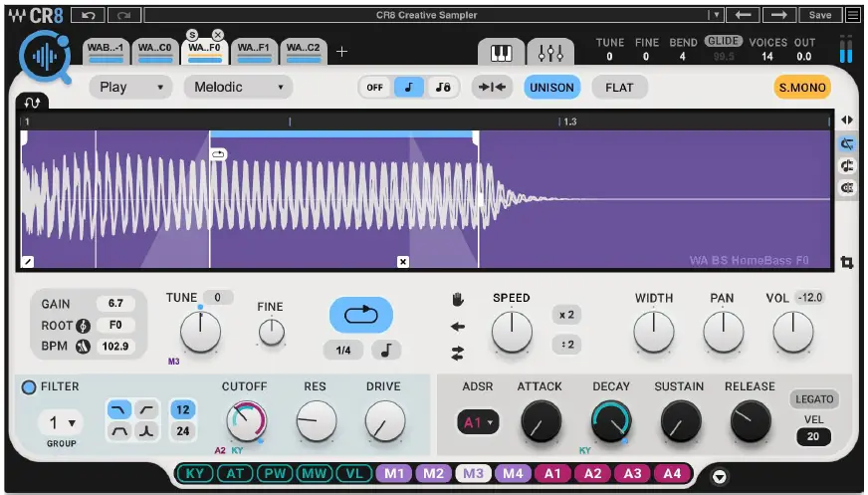868x495 pixels.
Task: Click the VEL value field 20
Action: (813, 436)
